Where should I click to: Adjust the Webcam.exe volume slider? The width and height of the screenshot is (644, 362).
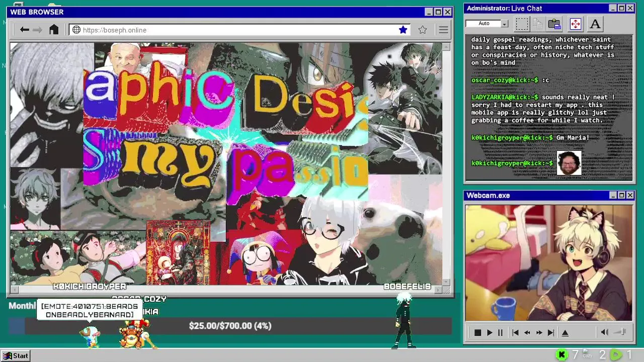(x=620, y=332)
